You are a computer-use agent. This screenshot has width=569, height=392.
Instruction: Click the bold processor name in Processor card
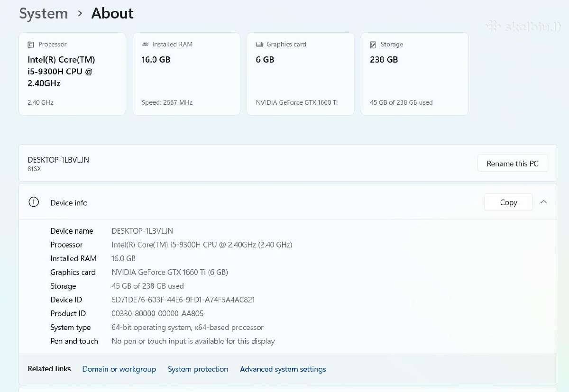(x=62, y=72)
